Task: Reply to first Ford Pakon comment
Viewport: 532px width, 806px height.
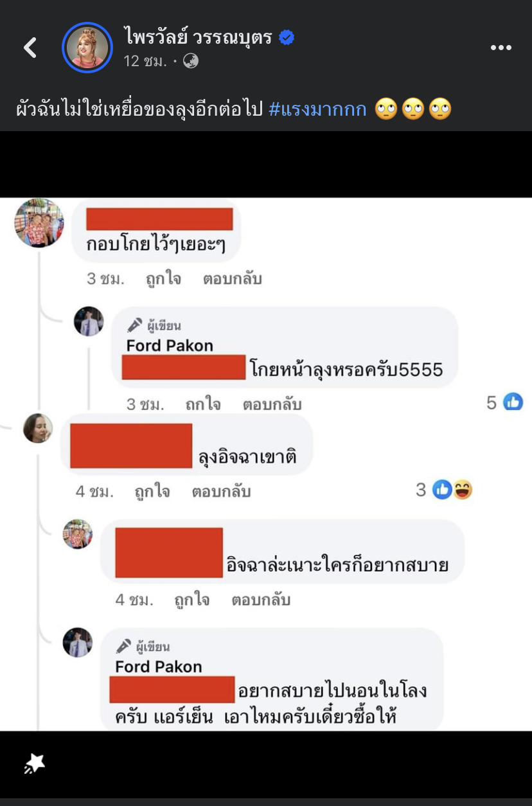Action: tap(272, 404)
